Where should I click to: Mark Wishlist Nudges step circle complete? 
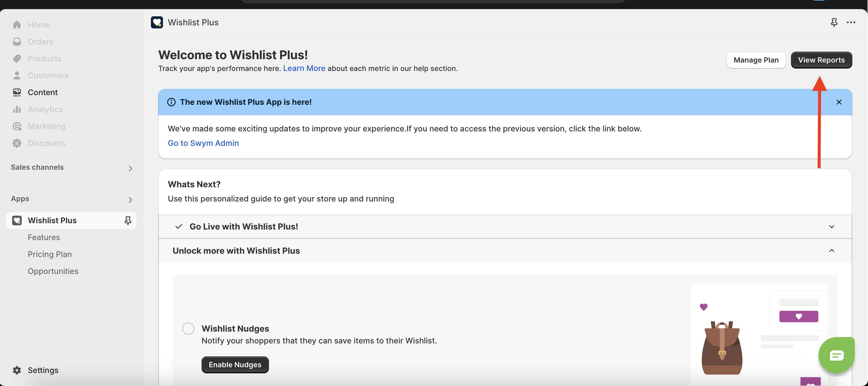tap(188, 328)
